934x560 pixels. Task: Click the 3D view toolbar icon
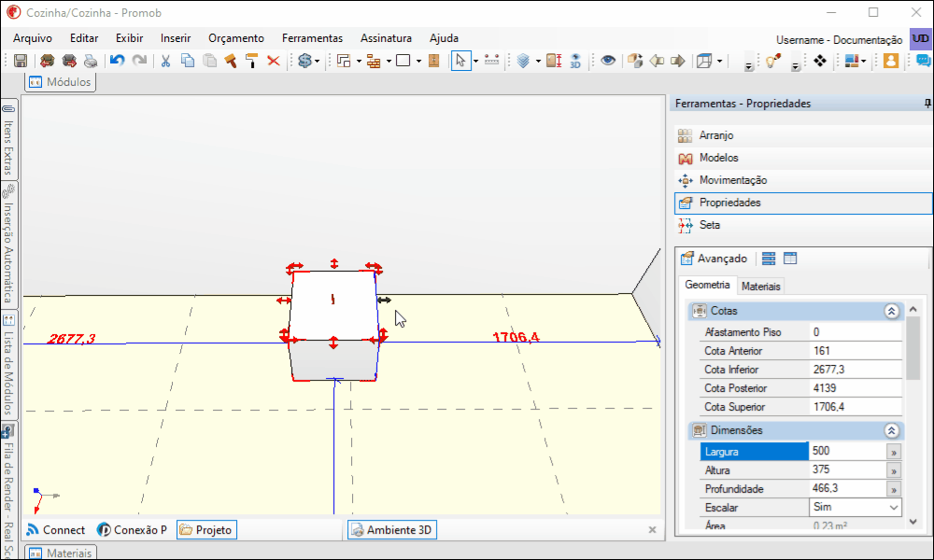pos(575,61)
